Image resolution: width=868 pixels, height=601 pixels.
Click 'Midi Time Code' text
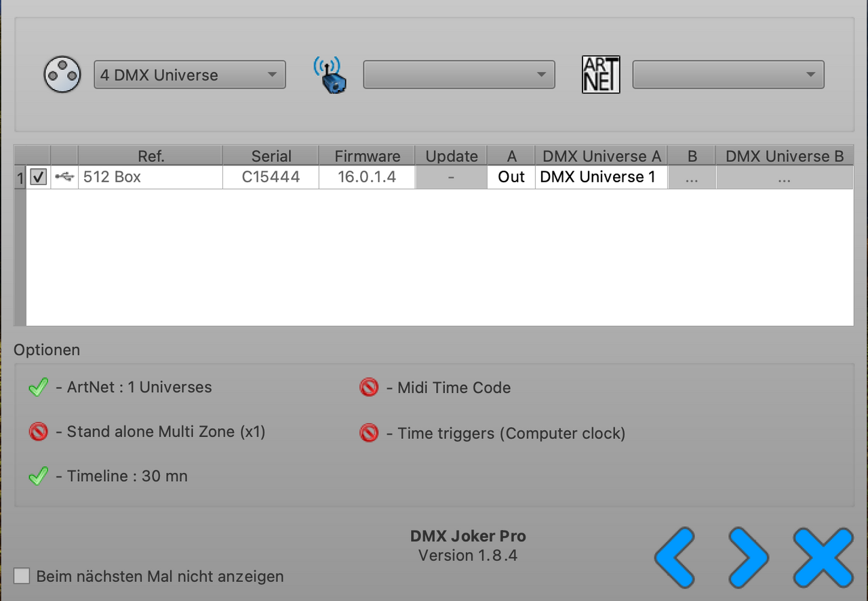(454, 388)
